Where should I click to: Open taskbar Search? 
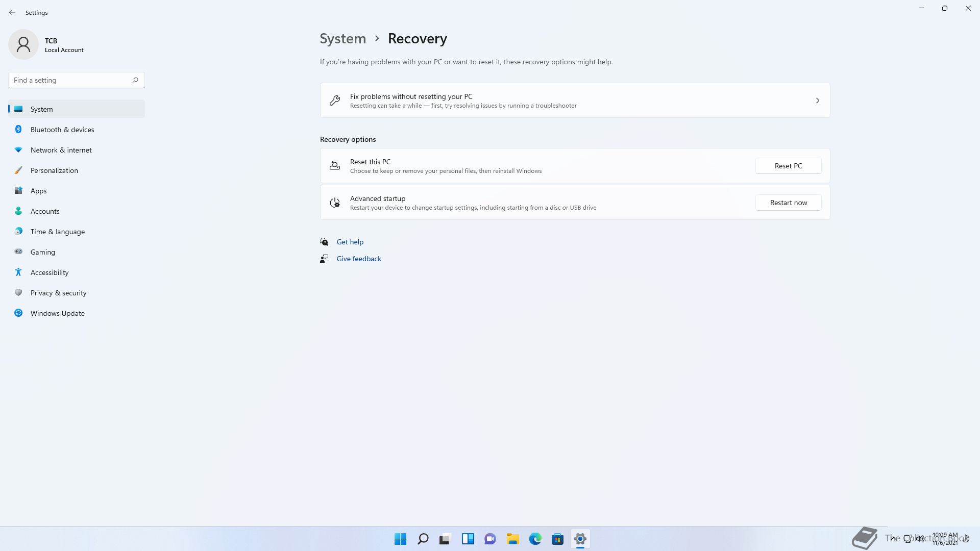click(x=423, y=539)
